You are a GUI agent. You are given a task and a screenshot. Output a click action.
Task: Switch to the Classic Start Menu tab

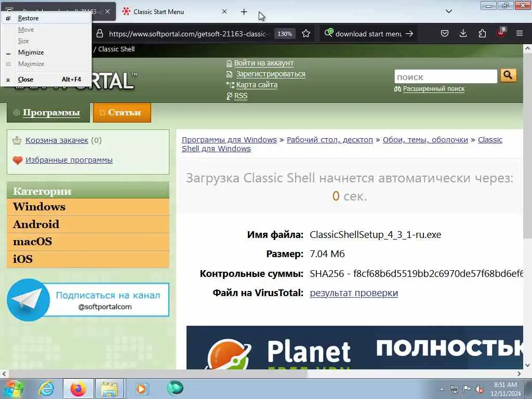point(158,12)
